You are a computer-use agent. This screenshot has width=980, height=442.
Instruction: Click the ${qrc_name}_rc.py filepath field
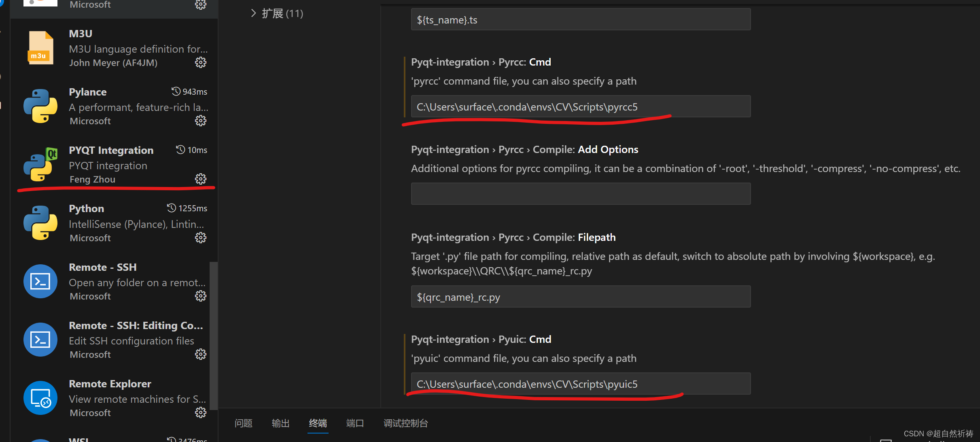pos(580,296)
